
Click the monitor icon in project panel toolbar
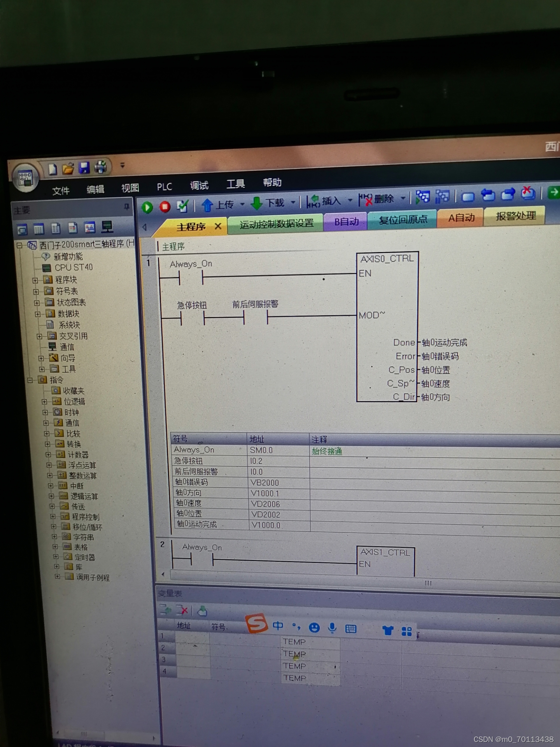pos(107,226)
